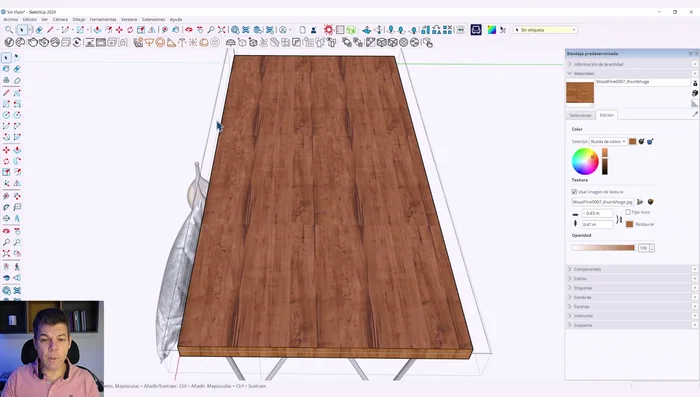The image size is (700, 397).
Task: Switch to the Seleccionar tab in Materiales
Action: (x=580, y=115)
